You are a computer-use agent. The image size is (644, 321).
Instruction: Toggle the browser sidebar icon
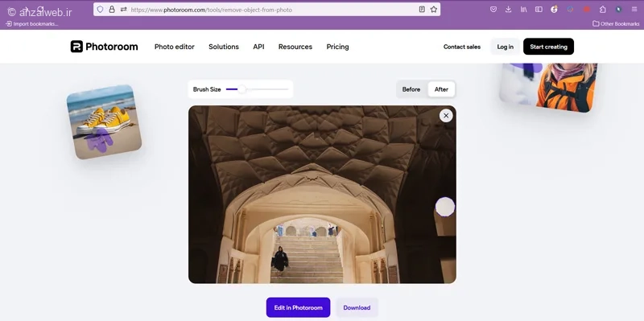[539, 9]
